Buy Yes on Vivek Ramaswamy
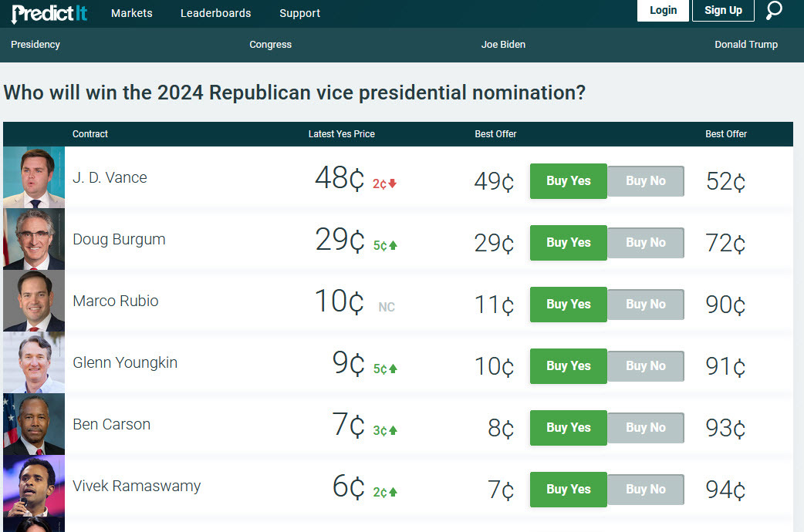804x532 pixels. [568, 489]
